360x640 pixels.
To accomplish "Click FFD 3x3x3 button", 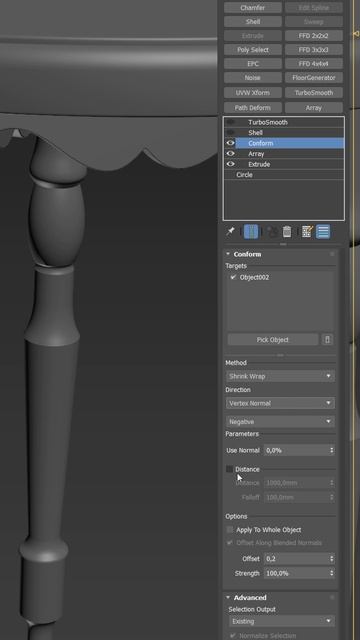I will coord(313,50).
